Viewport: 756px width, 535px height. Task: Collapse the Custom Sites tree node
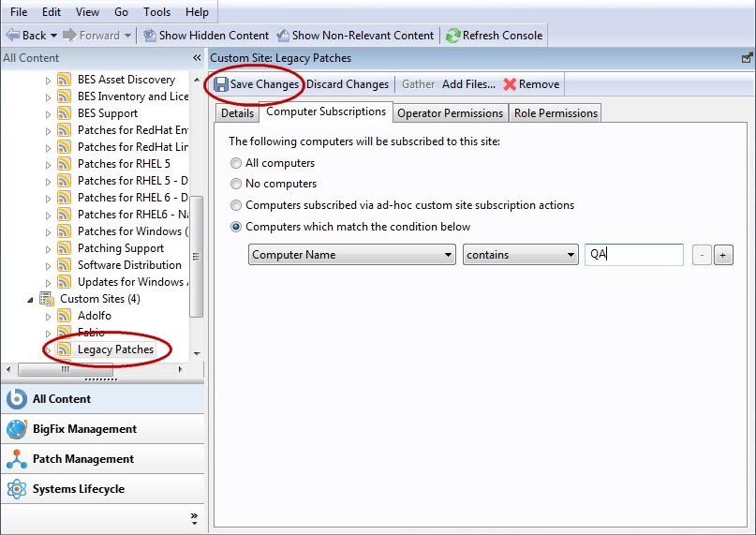[30, 300]
